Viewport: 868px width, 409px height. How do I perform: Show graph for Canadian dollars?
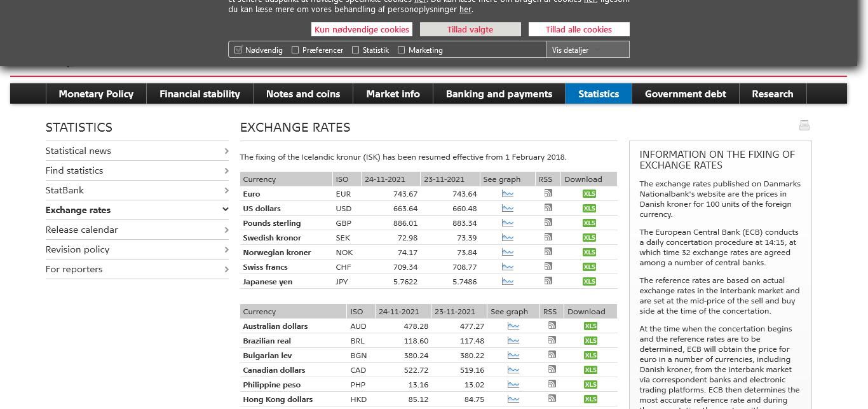click(x=513, y=370)
